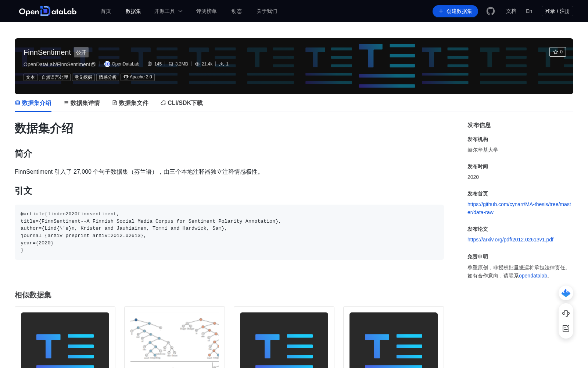Click the file count icon showing 145
This screenshot has width=588, height=368.
tap(150, 64)
